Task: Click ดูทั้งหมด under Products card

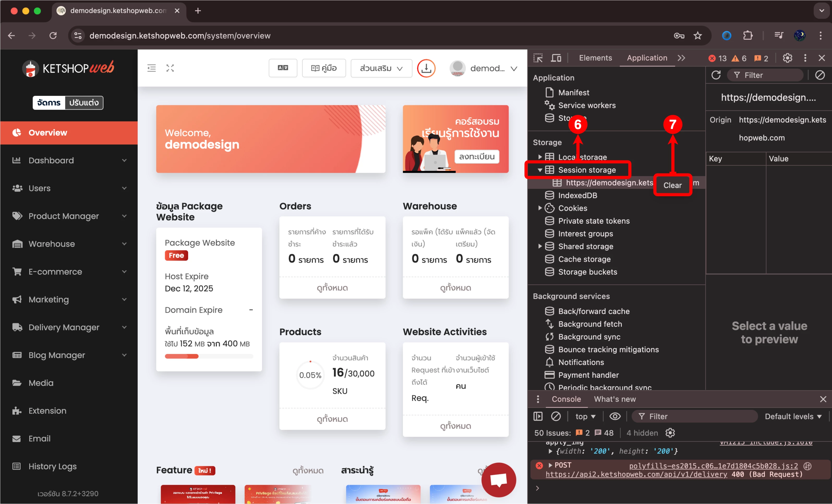Action: pyautogui.click(x=332, y=419)
